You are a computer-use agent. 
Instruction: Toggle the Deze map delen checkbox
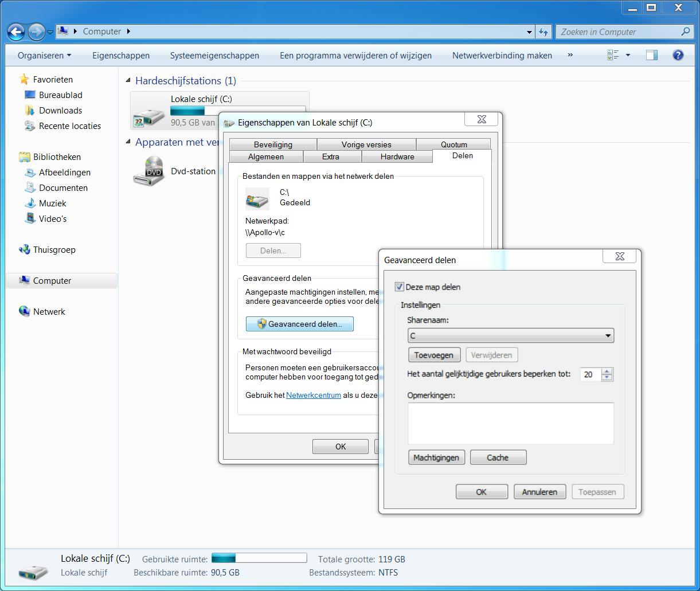(x=400, y=287)
